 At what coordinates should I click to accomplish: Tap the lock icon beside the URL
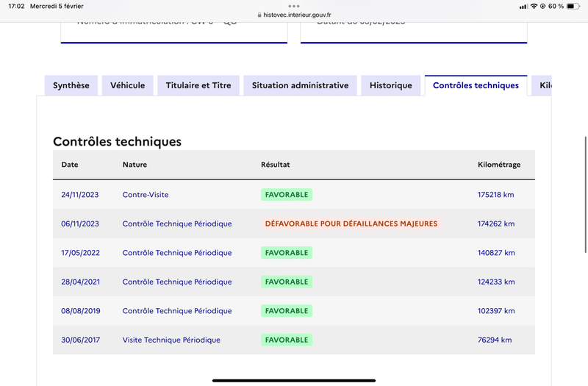(259, 15)
